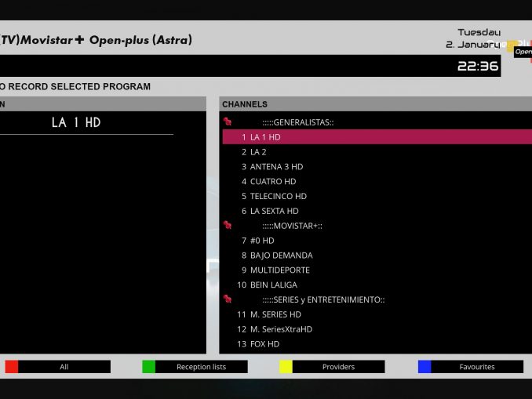Image resolution: width=532 pixels, height=399 pixels.
Task: Click the RECORD SELECTED PROGRAM hint text
Action: point(75,86)
